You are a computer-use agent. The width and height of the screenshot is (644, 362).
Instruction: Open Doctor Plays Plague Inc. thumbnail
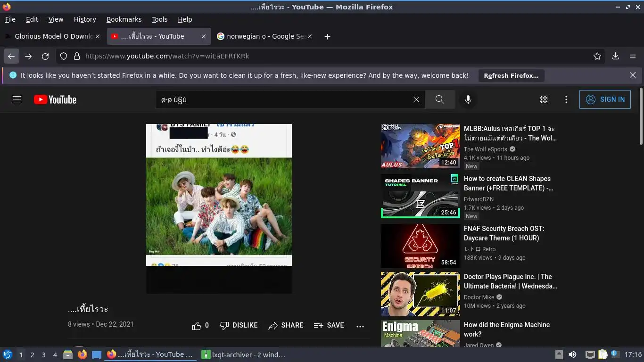pyautogui.click(x=420, y=294)
